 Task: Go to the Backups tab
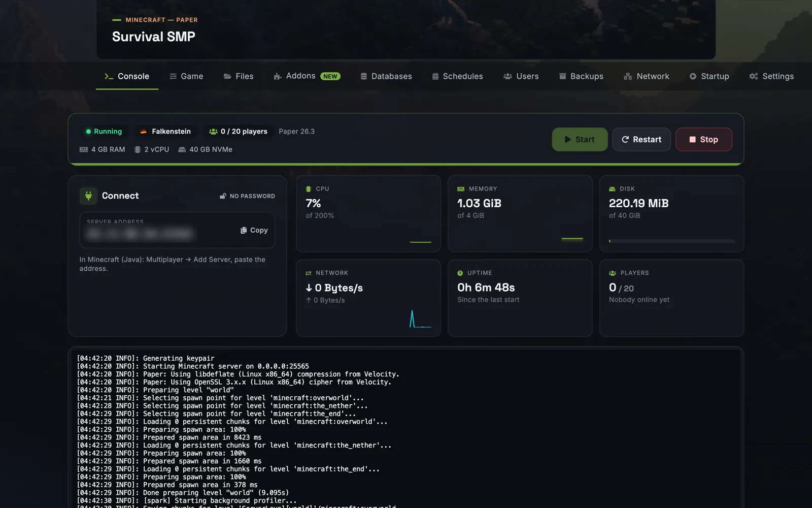click(581, 76)
